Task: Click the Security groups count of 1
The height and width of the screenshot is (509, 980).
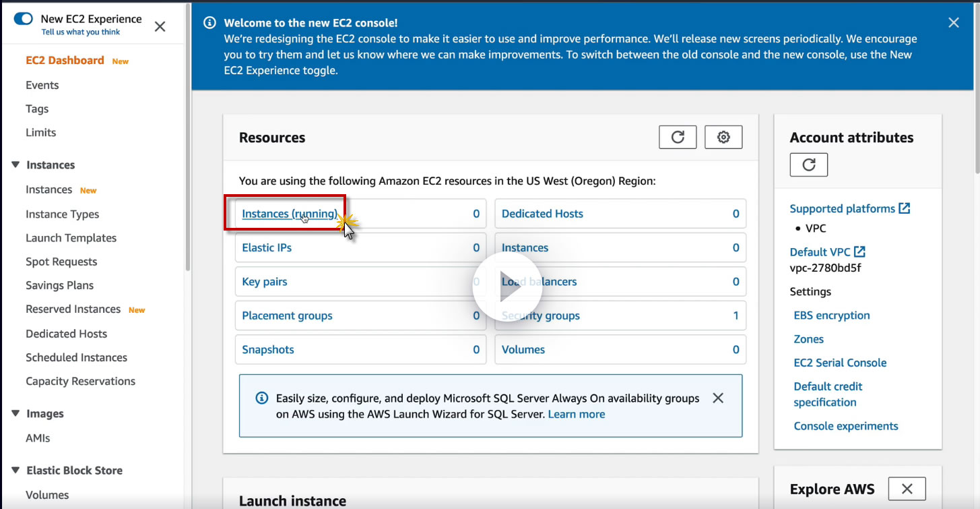Action: coord(736,316)
